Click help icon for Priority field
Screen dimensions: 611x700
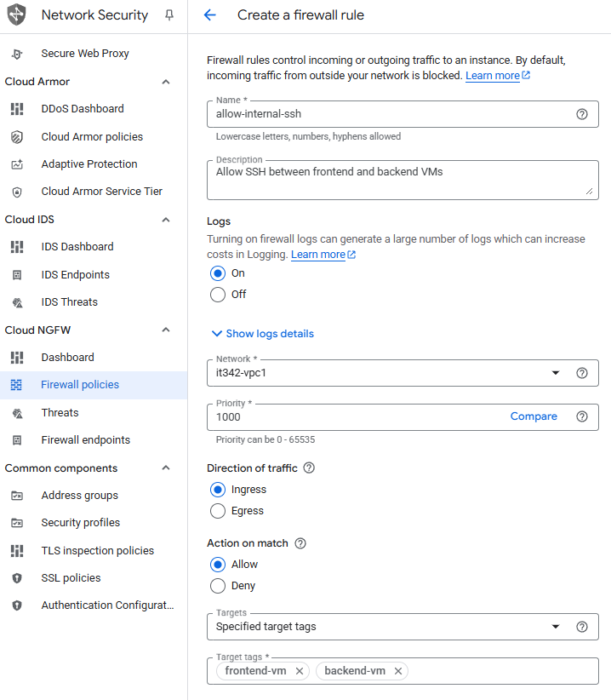pyautogui.click(x=582, y=416)
